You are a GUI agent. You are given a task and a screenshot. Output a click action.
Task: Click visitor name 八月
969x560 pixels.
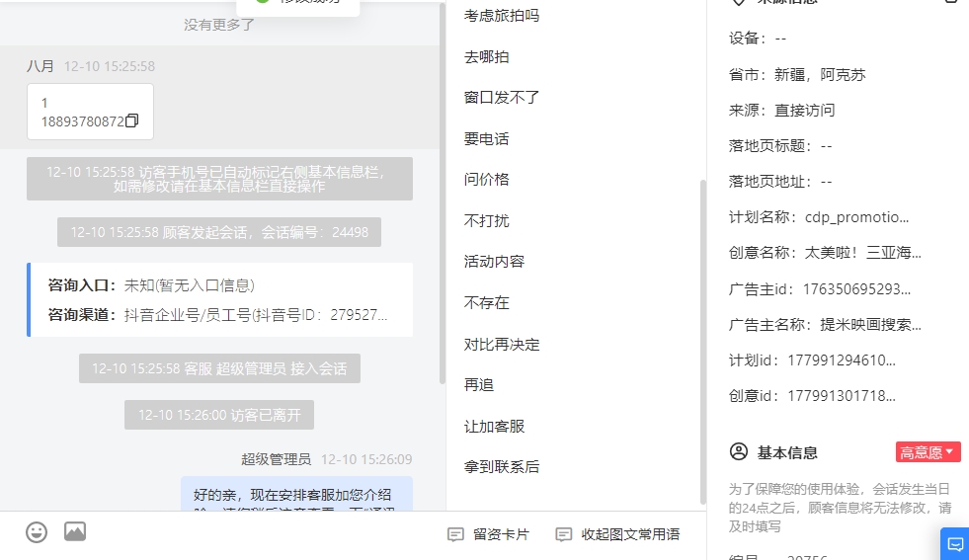click(40, 66)
